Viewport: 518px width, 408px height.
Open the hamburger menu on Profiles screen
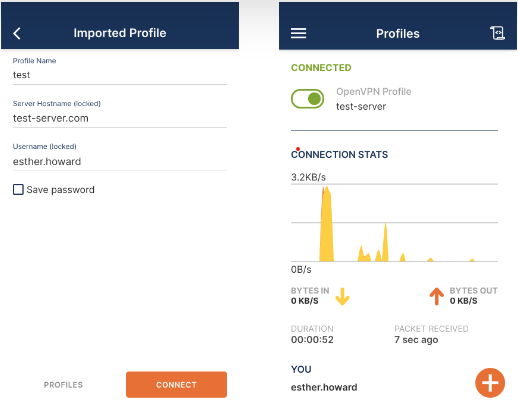[298, 33]
